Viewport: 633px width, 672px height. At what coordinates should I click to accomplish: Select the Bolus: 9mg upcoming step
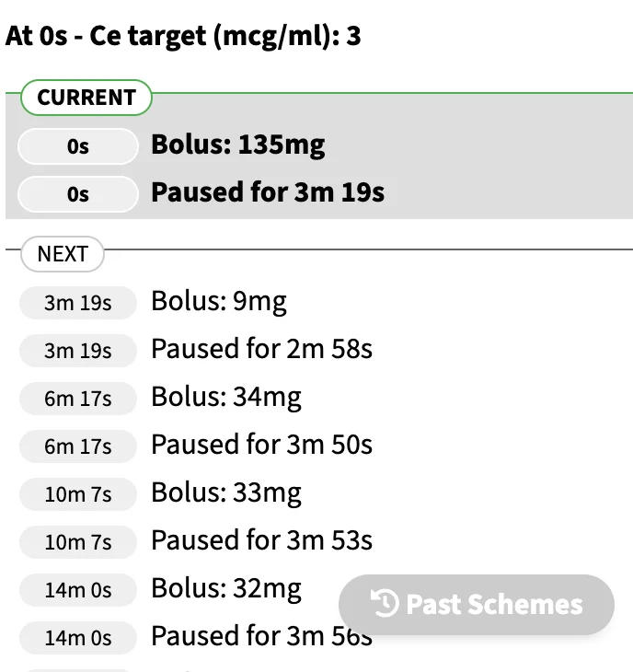219,302
